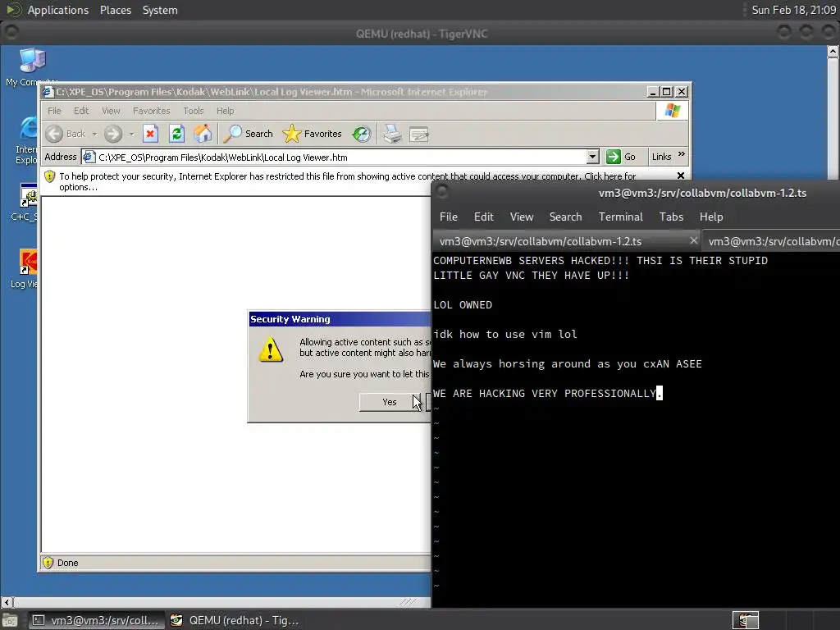Switch to vm3 terminal taskbar button
Screen dimensions: 840x630
(x=97, y=620)
